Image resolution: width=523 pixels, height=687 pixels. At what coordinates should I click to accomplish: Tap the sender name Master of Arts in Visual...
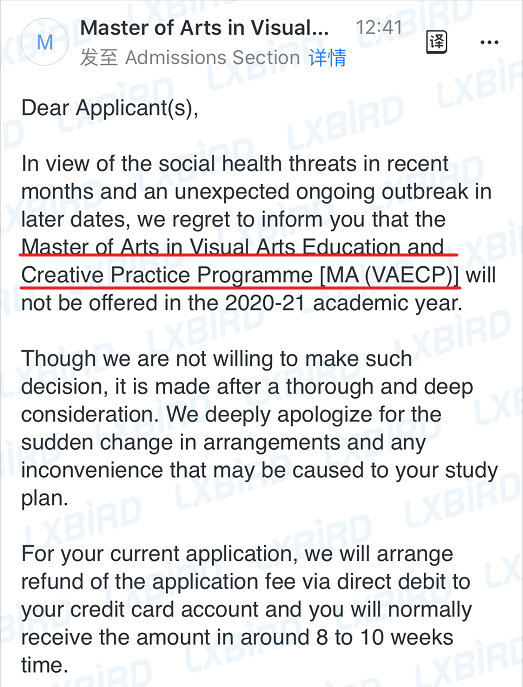(x=204, y=28)
